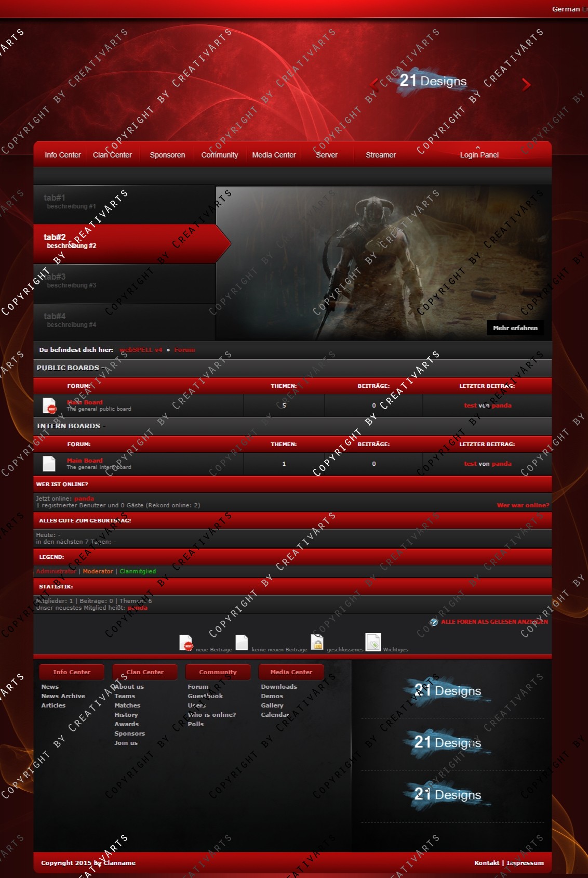The height and width of the screenshot is (878, 588).
Task: Select slider tab#3
Action: click(125, 284)
